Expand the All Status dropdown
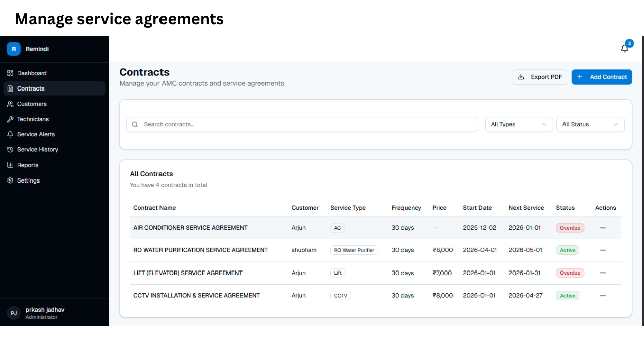 [x=590, y=124]
